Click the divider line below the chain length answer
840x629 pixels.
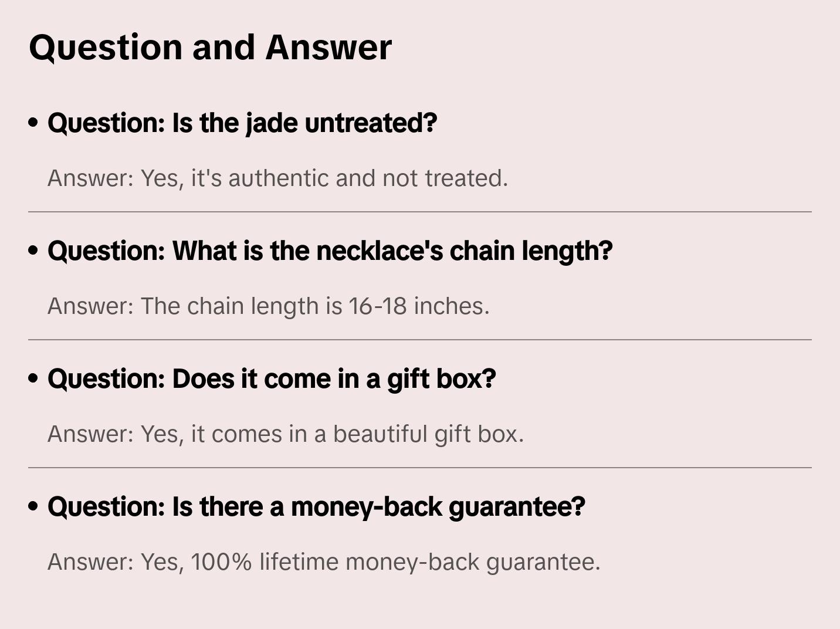420,340
